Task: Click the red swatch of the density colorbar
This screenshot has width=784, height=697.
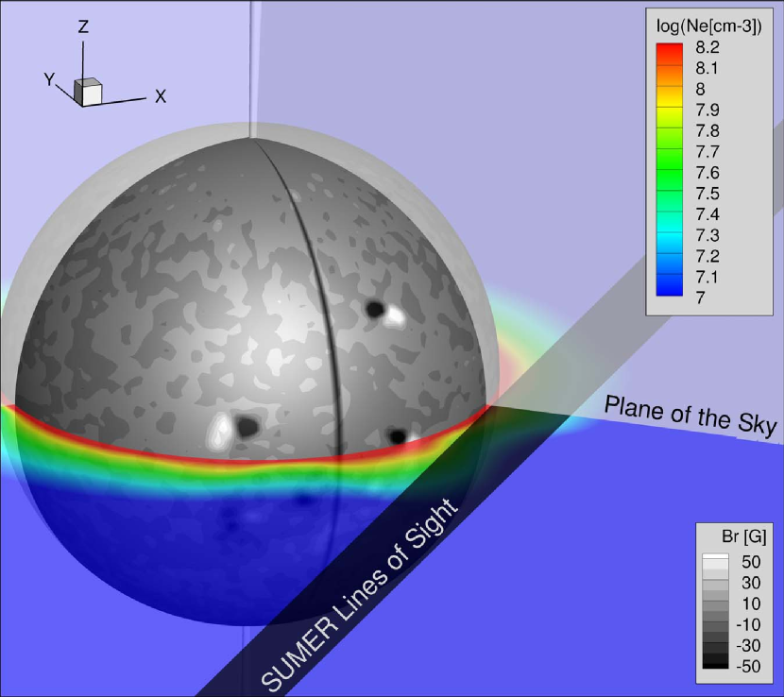Action: (x=669, y=54)
